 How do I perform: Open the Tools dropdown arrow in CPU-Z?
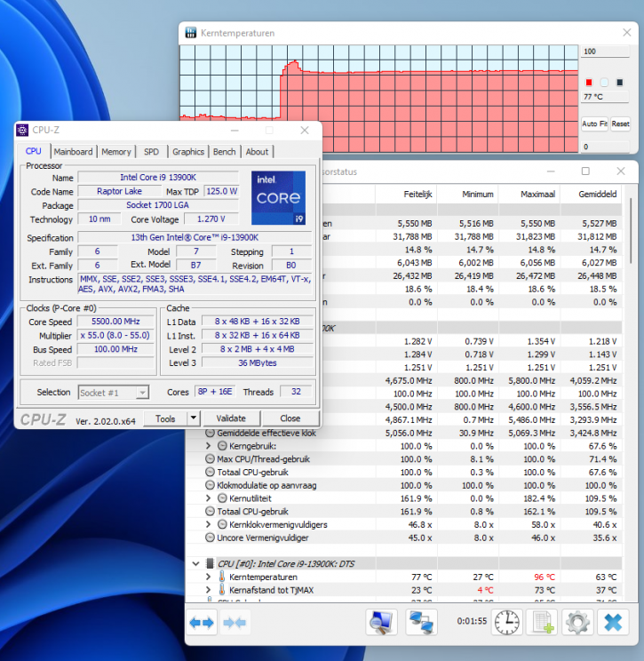(x=194, y=418)
